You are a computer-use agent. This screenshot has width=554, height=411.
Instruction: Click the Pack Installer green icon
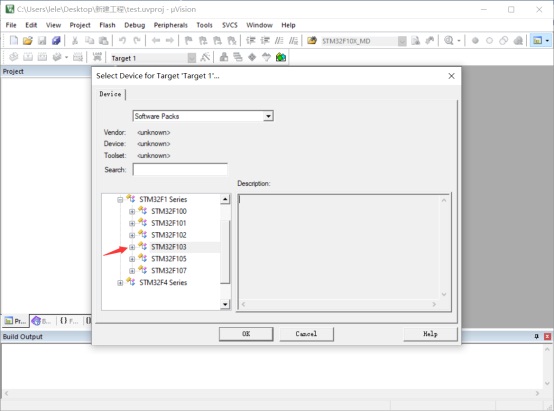tap(281, 57)
